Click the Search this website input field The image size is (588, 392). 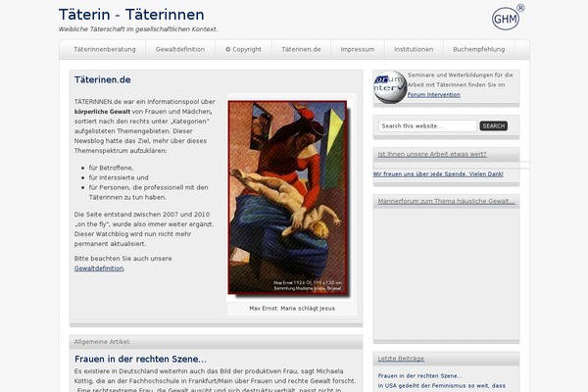(427, 126)
